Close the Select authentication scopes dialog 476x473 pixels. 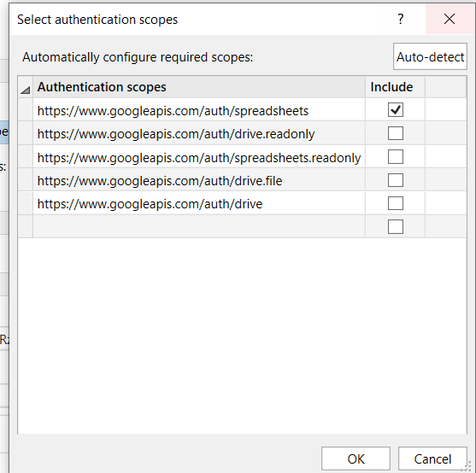tap(450, 19)
